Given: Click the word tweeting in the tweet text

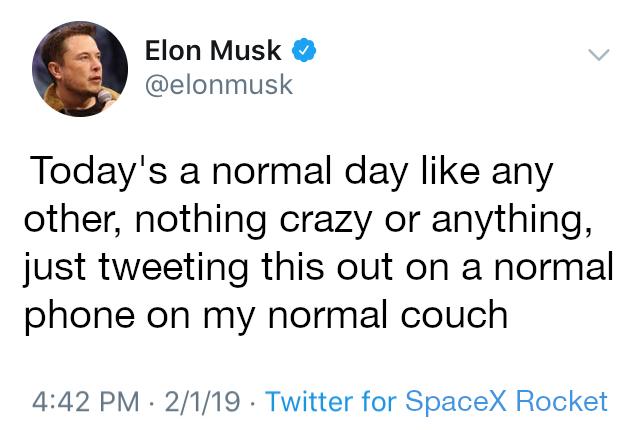Looking at the screenshot, I should tap(173, 269).
